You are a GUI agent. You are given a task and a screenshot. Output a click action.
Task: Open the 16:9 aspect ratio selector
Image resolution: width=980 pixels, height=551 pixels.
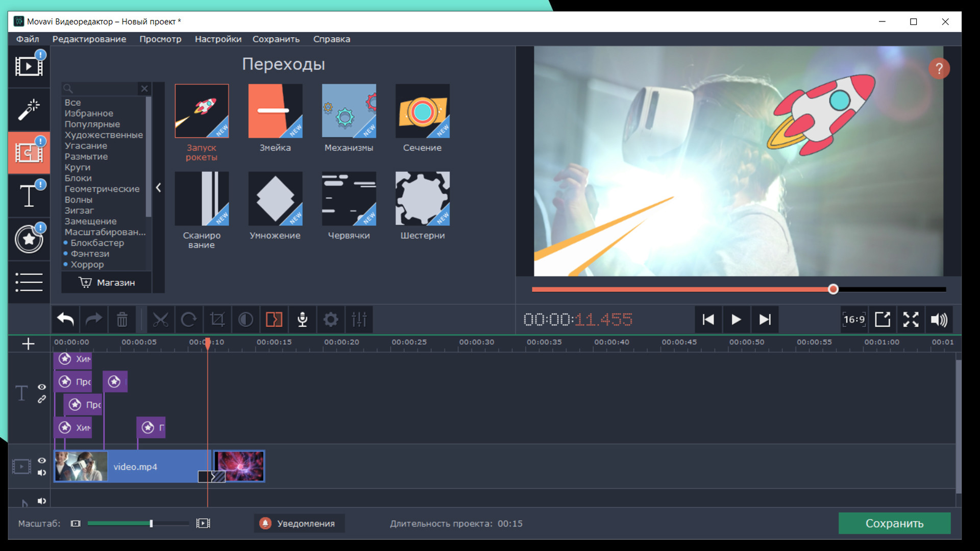coord(854,320)
